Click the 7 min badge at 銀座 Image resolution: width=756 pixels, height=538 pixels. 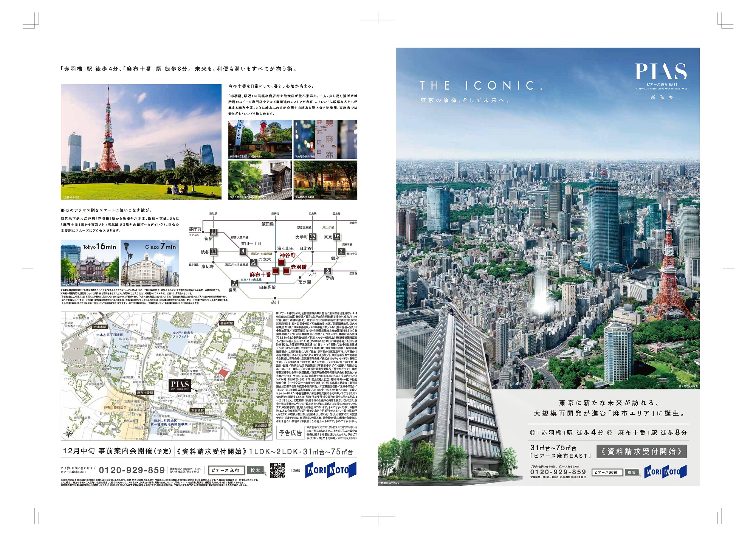(341, 251)
